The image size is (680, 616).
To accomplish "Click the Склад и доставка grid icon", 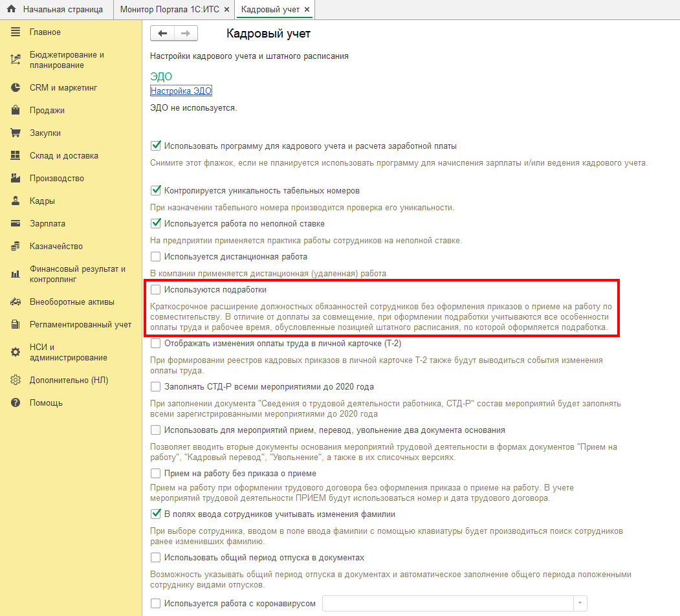I will click(16, 155).
